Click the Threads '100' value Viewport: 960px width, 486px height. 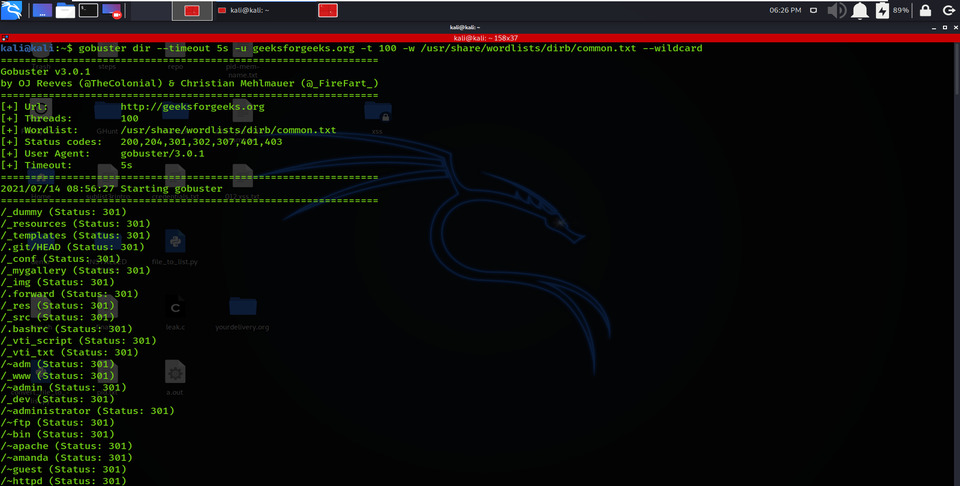129,118
